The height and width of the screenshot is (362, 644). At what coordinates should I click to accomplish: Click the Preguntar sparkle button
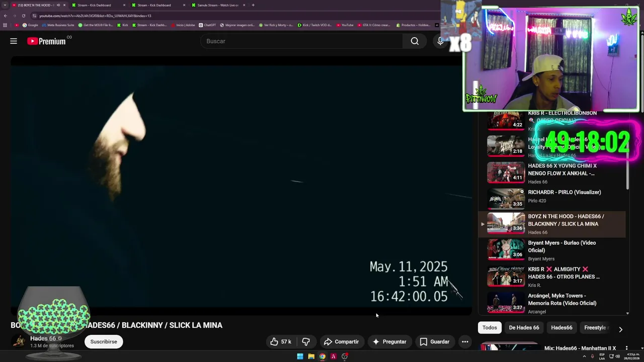click(389, 342)
